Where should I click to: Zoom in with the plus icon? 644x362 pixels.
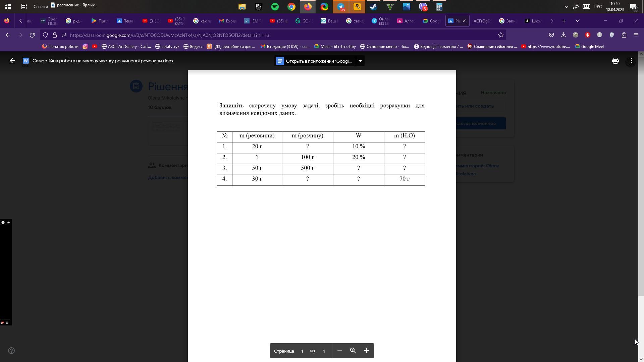(x=366, y=351)
